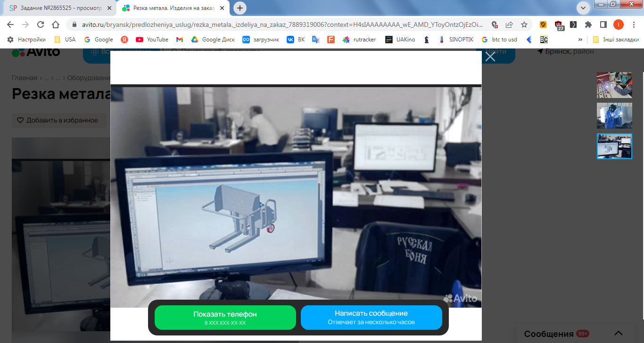Open the rutracker bookmark

(x=359, y=40)
